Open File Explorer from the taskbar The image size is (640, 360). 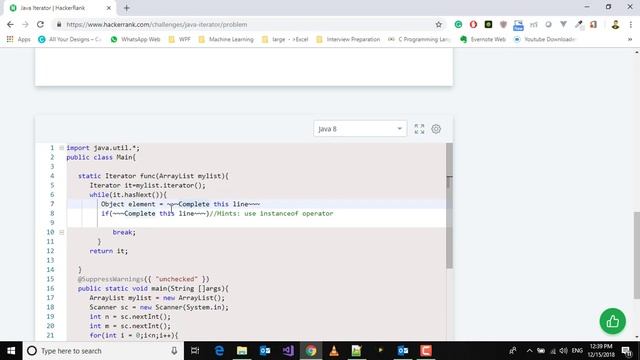tap(242, 351)
